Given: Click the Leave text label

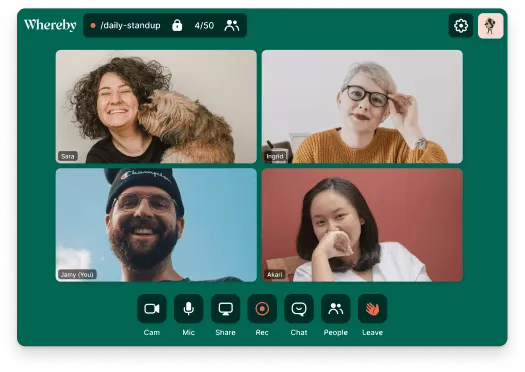Looking at the screenshot, I should click(373, 332).
